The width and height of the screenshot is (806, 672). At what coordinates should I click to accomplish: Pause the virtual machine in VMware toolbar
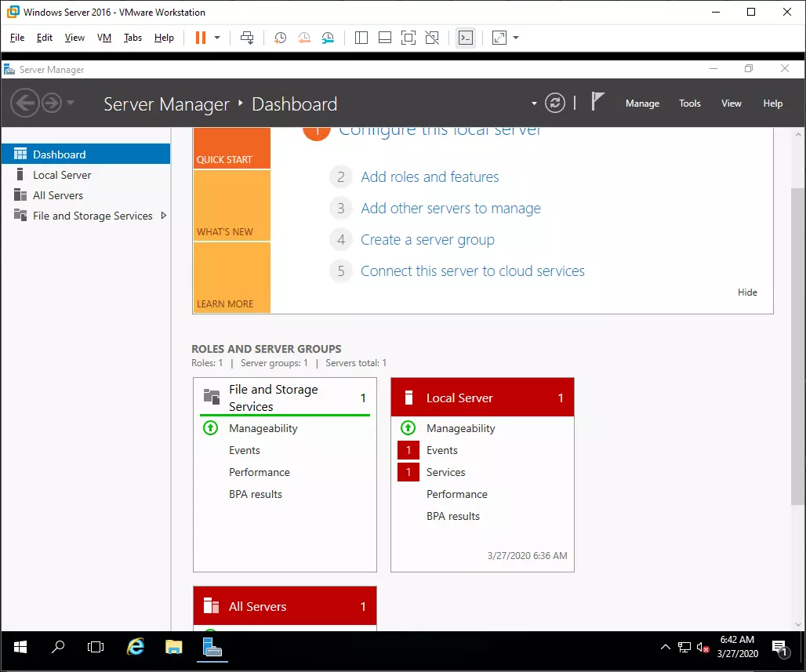[x=201, y=38]
